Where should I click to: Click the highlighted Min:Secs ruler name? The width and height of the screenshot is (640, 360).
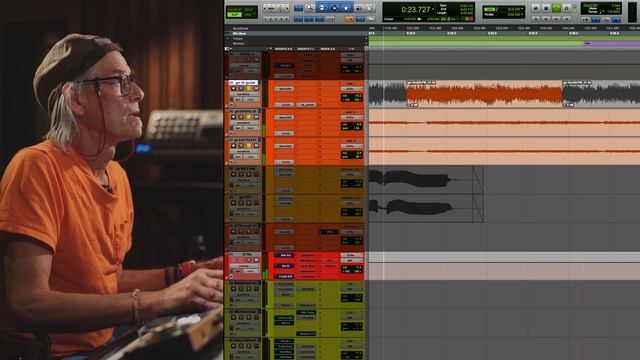click(x=239, y=33)
